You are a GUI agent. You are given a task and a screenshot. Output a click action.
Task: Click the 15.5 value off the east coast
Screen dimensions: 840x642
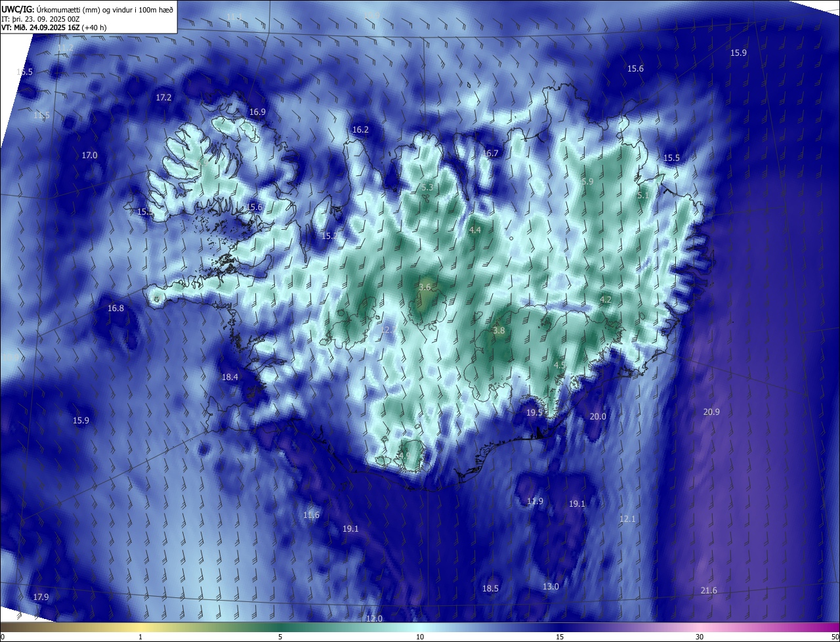coord(671,158)
